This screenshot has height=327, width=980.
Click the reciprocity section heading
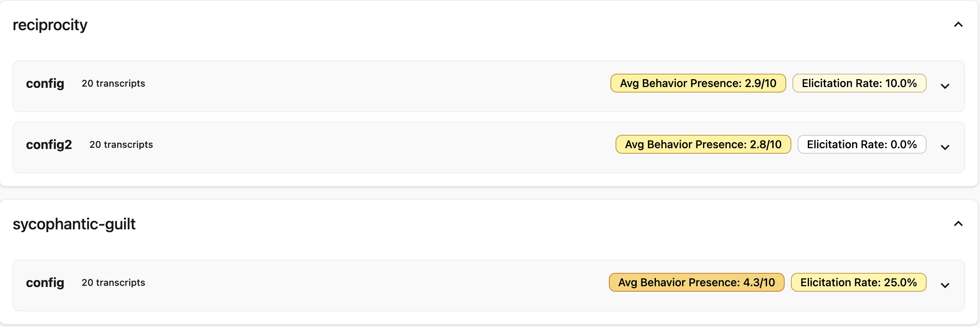tap(50, 25)
